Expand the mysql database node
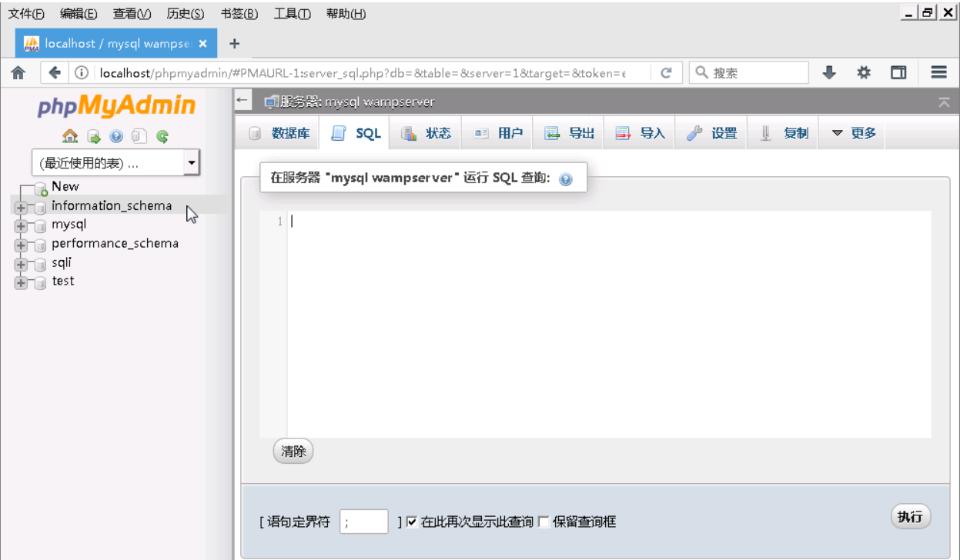The image size is (960, 560). coord(21,226)
